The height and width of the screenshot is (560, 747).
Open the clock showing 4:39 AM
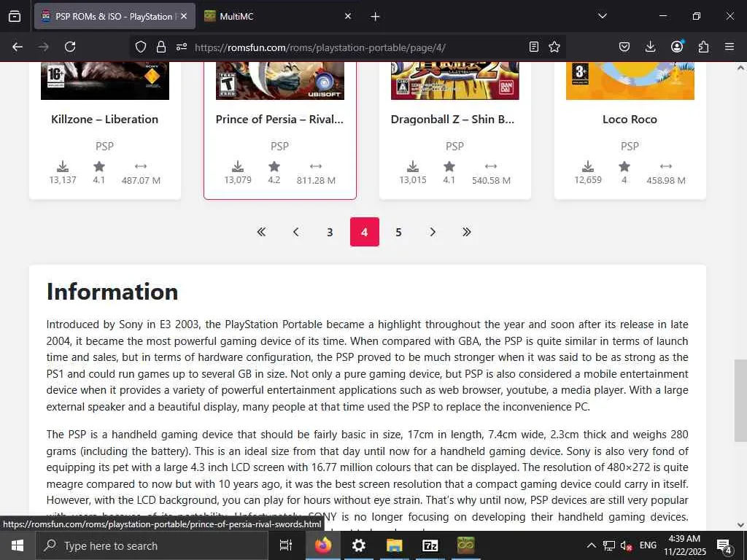tap(684, 545)
